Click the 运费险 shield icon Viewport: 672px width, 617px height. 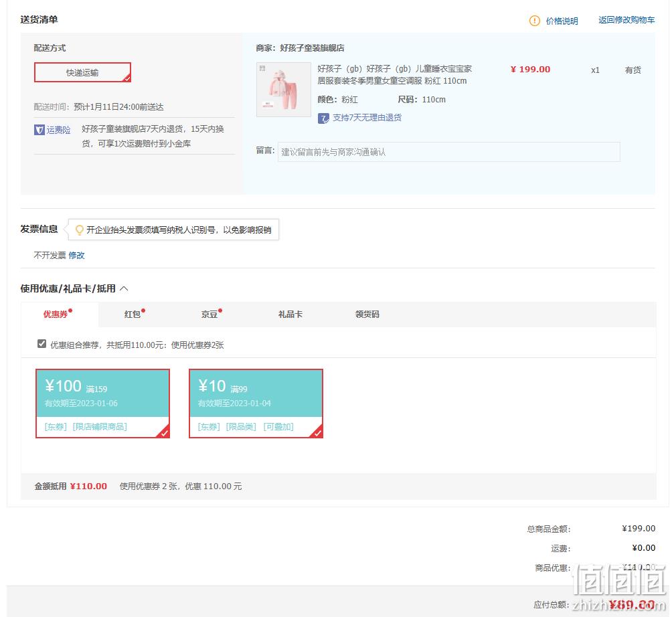[x=39, y=130]
